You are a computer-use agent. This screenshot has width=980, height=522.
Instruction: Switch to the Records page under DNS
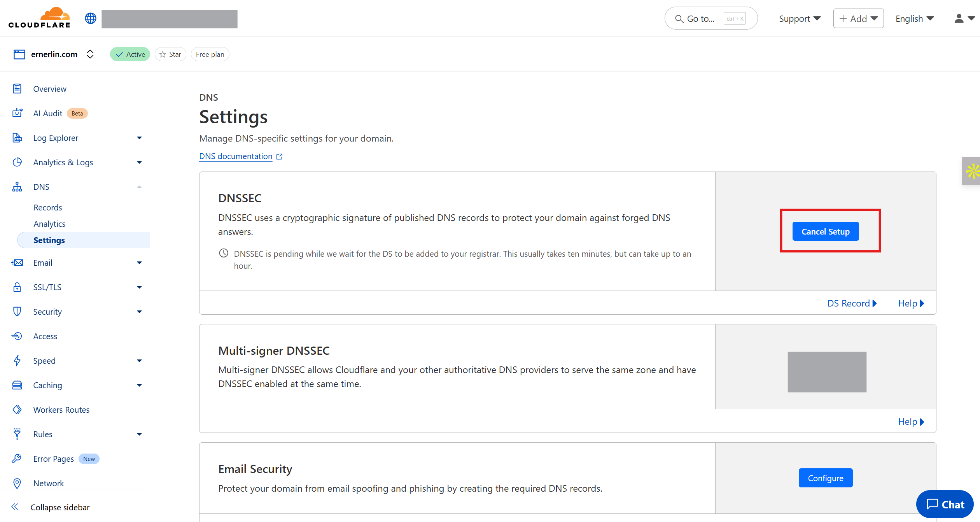point(47,207)
